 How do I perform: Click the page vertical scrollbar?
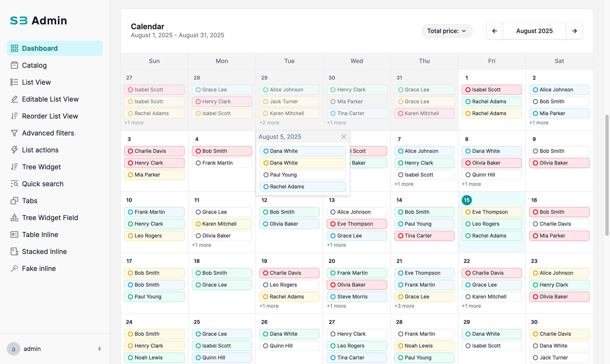[607, 175]
